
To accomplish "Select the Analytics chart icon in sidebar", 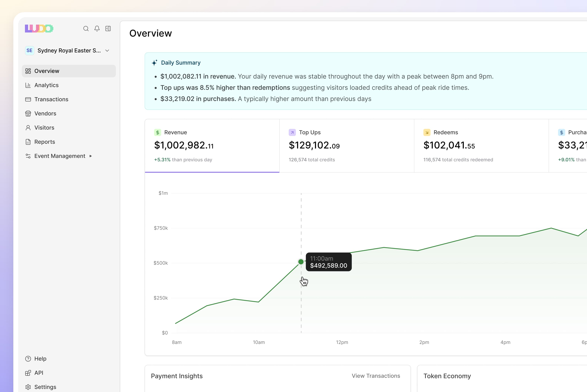I will tap(28, 85).
